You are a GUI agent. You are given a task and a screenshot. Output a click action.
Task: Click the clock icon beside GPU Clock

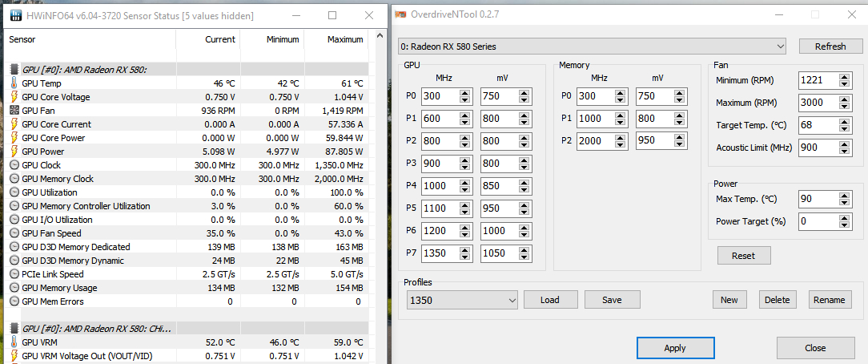coord(14,165)
